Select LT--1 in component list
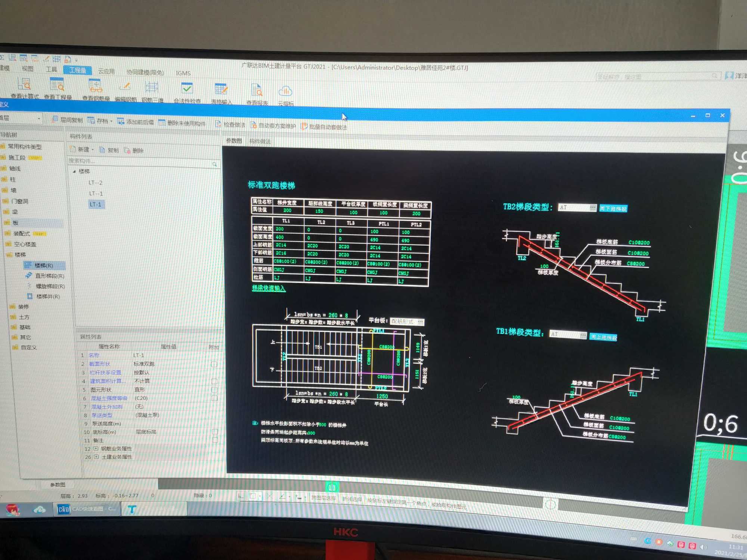 pos(96,193)
